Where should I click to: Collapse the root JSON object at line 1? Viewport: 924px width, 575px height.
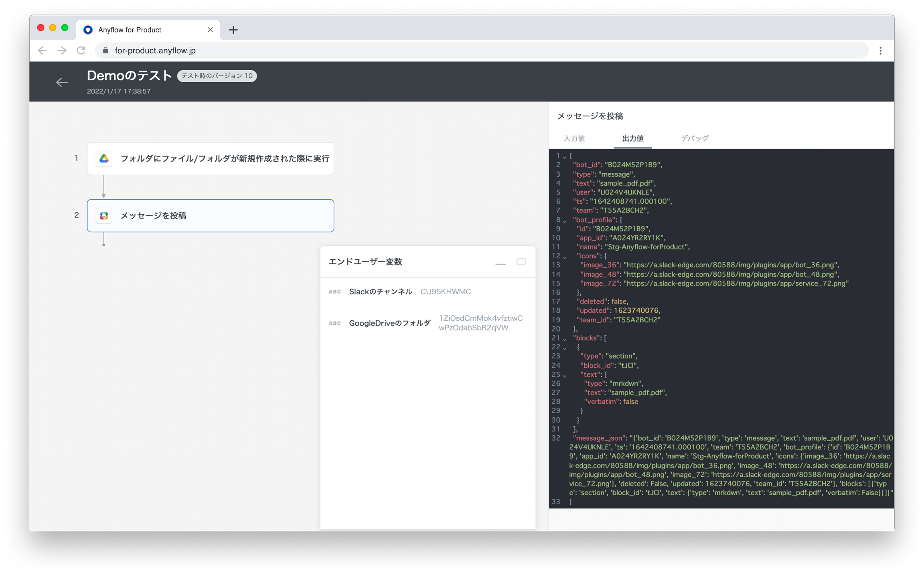click(565, 157)
